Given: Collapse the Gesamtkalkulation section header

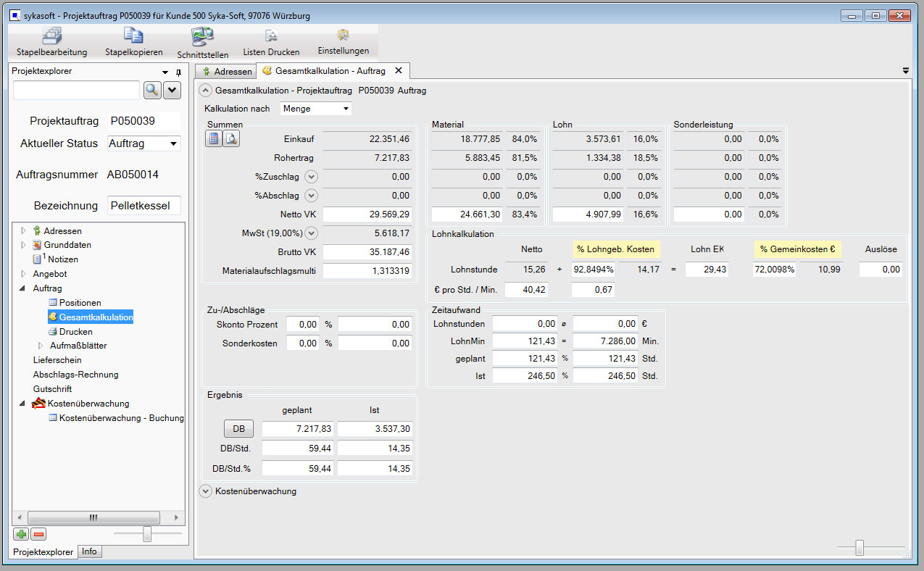Looking at the screenshot, I should [x=205, y=91].
